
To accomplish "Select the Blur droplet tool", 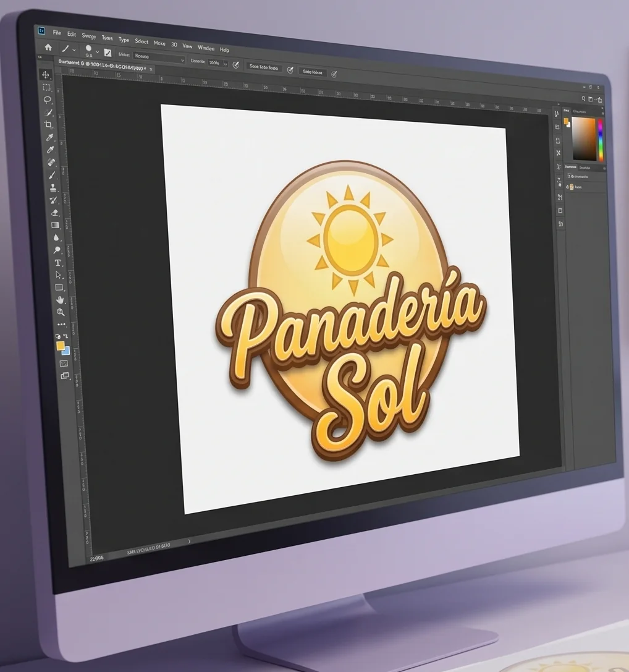I will coord(56,237).
